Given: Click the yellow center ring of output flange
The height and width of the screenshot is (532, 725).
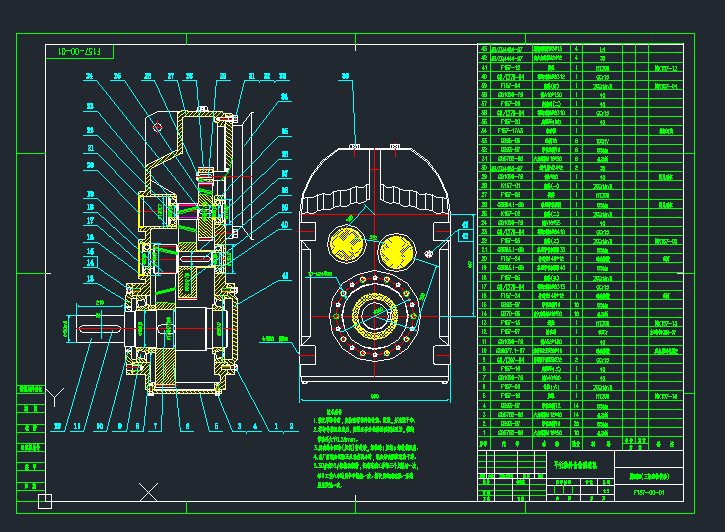Looking at the screenshot, I should 377,314.
